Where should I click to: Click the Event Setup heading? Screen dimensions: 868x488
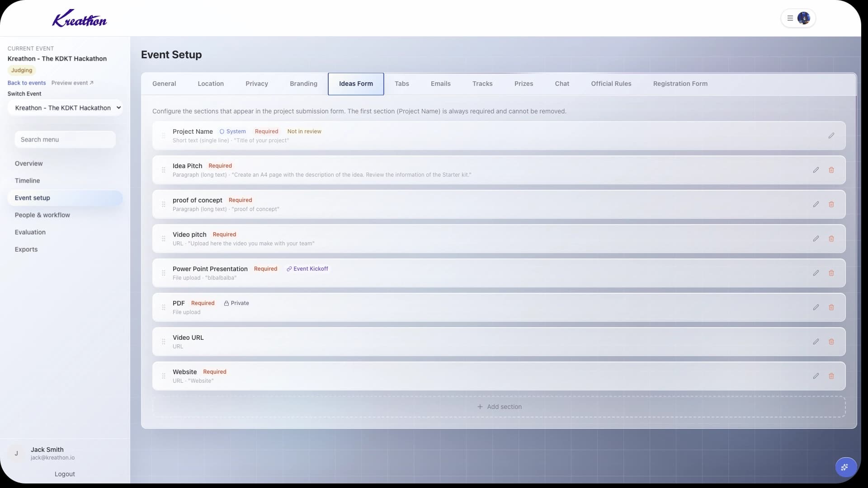point(171,55)
